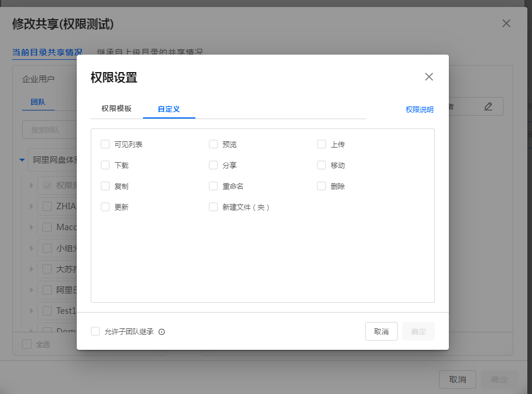Open 当前目录共享情况 tab in background
This screenshot has height=394, width=532.
[47, 52]
